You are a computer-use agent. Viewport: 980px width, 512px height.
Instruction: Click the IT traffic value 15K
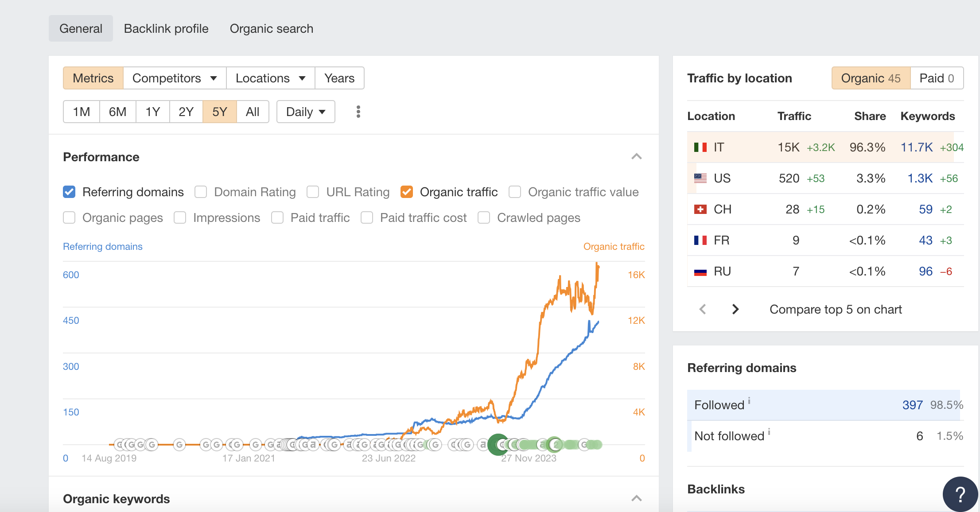(x=789, y=147)
